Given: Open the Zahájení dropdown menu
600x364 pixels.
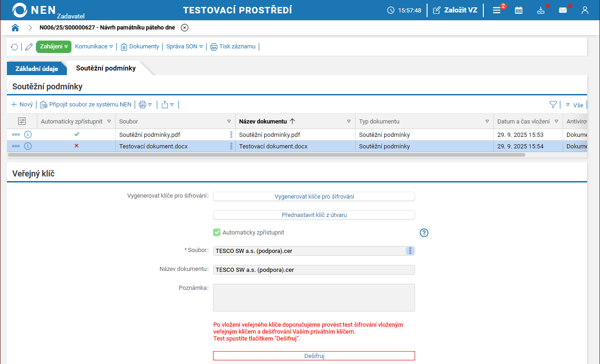Looking at the screenshot, I should pos(54,47).
